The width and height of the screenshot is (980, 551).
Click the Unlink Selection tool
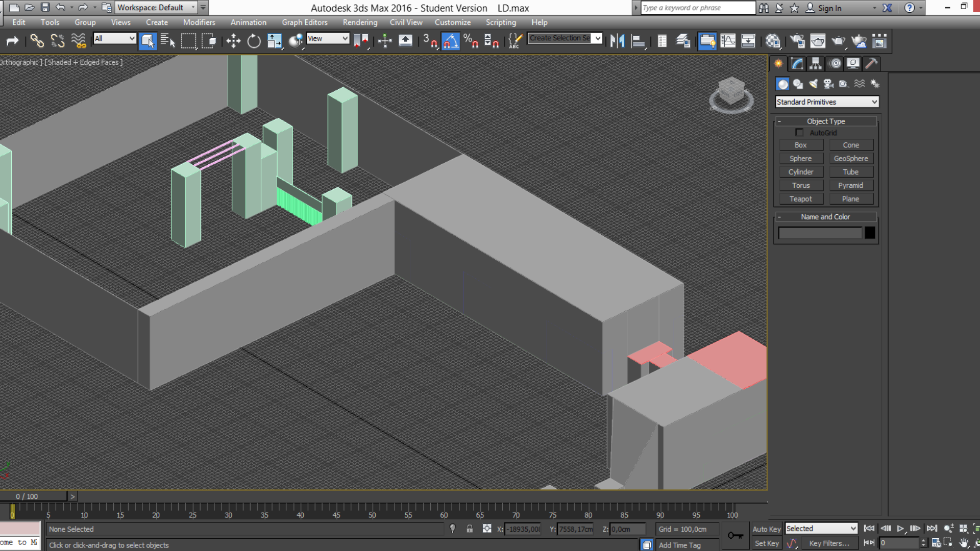58,41
